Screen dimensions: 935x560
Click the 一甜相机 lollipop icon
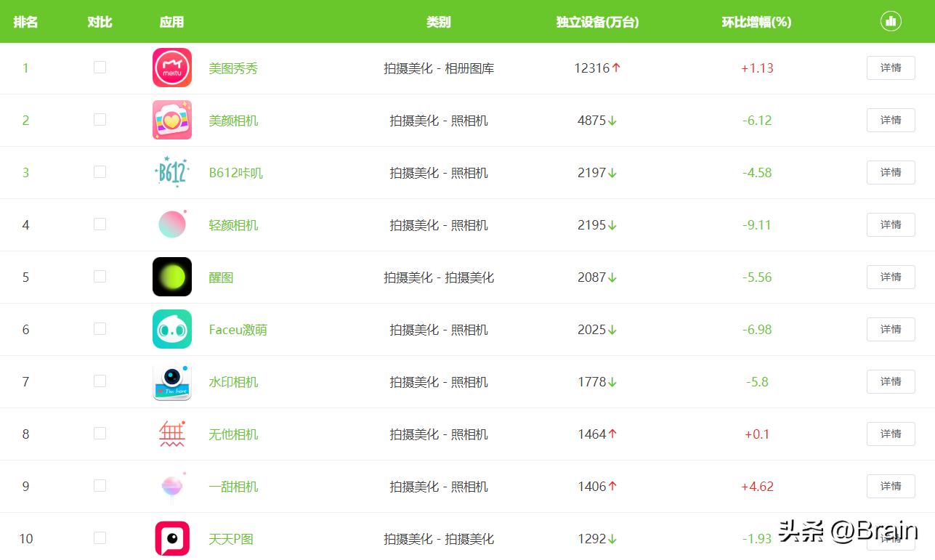[x=171, y=486]
